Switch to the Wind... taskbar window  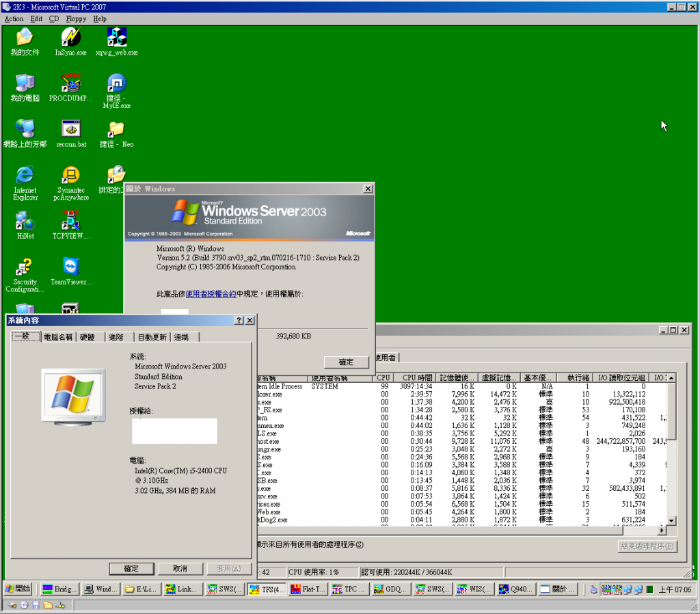click(x=101, y=589)
